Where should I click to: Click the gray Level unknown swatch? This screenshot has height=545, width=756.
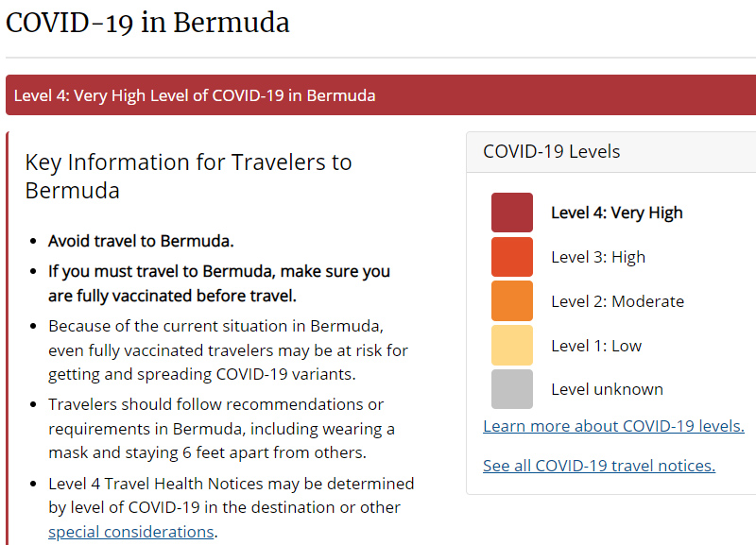click(511, 389)
